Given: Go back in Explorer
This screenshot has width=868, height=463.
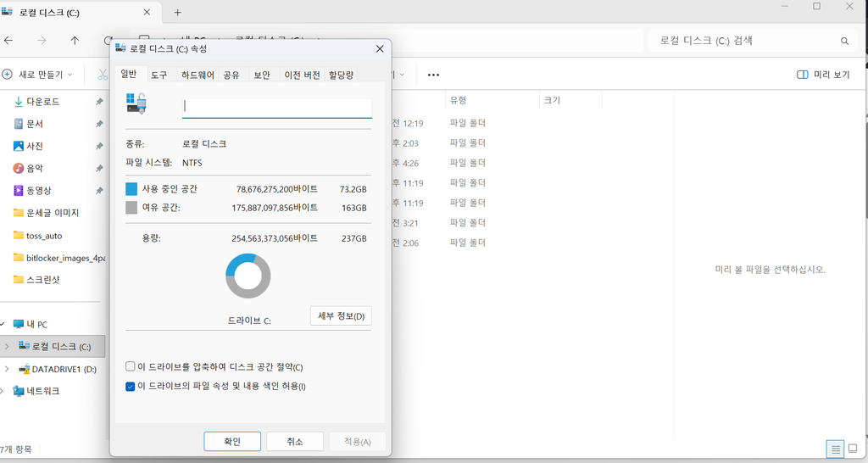Looking at the screenshot, I should click(8, 41).
